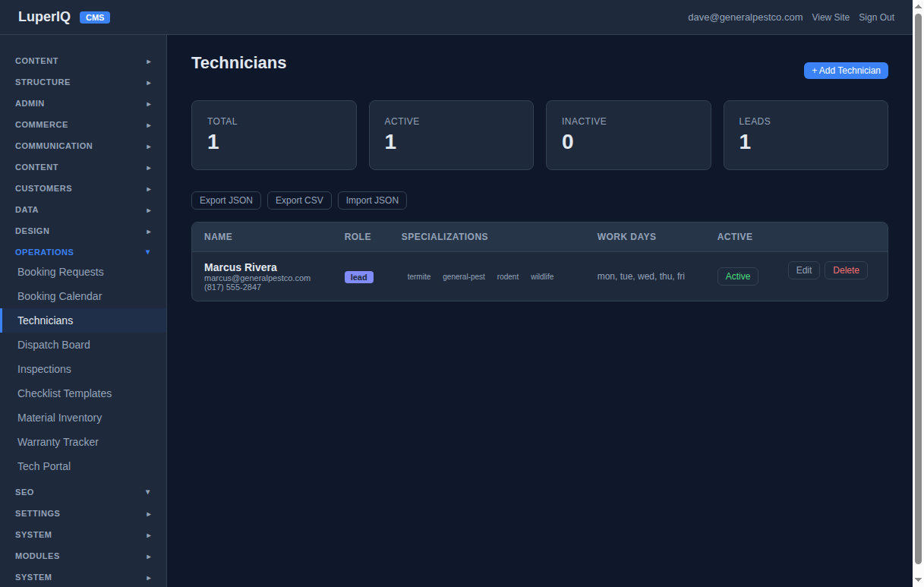The width and height of the screenshot is (924, 587).
Task: Open Booking Requests in sidebar
Action: pyautogui.click(x=61, y=272)
